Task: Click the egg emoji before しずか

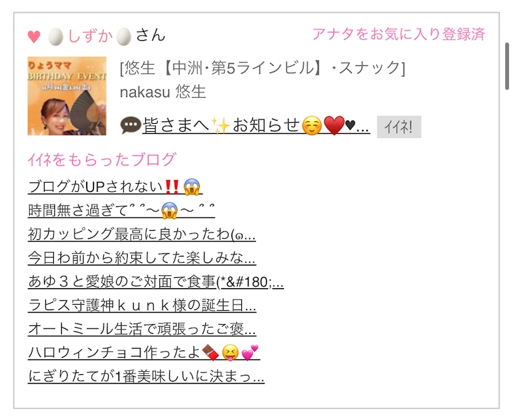Action: pyautogui.click(x=56, y=36)
